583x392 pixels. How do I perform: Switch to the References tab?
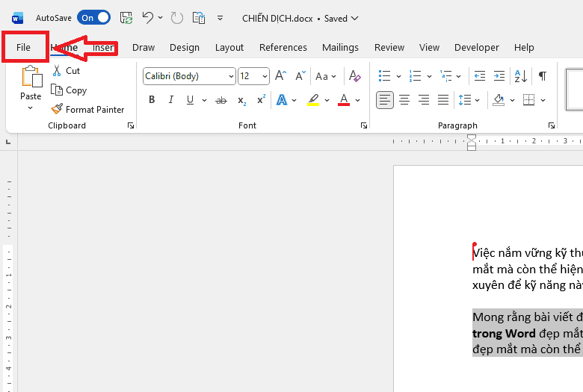283,47
